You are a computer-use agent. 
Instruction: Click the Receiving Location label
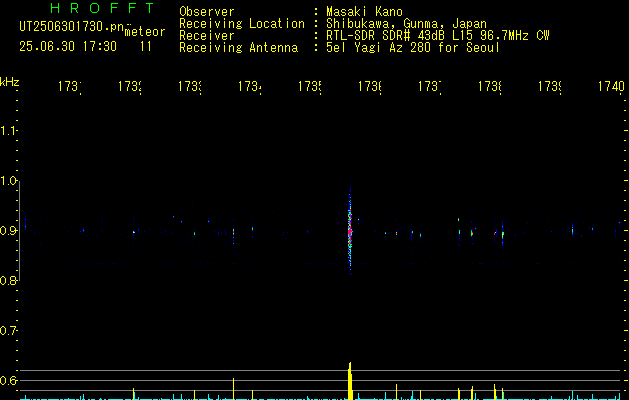(x=242, y=24)
